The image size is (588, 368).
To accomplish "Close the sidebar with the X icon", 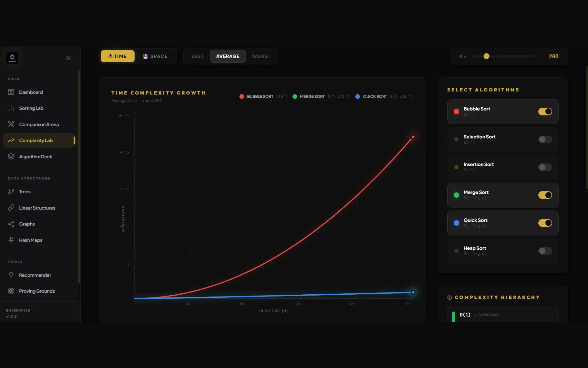I will (68, 58).
